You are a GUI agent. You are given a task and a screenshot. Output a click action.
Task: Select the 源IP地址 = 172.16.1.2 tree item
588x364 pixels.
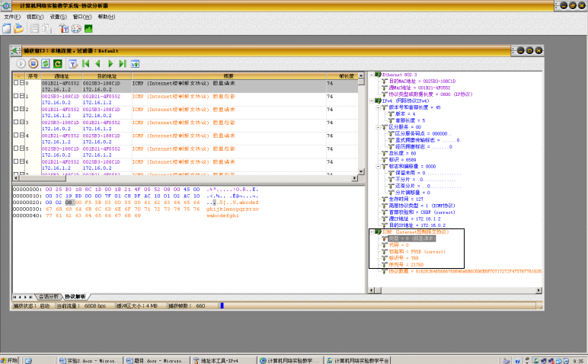tap(414, 219)
